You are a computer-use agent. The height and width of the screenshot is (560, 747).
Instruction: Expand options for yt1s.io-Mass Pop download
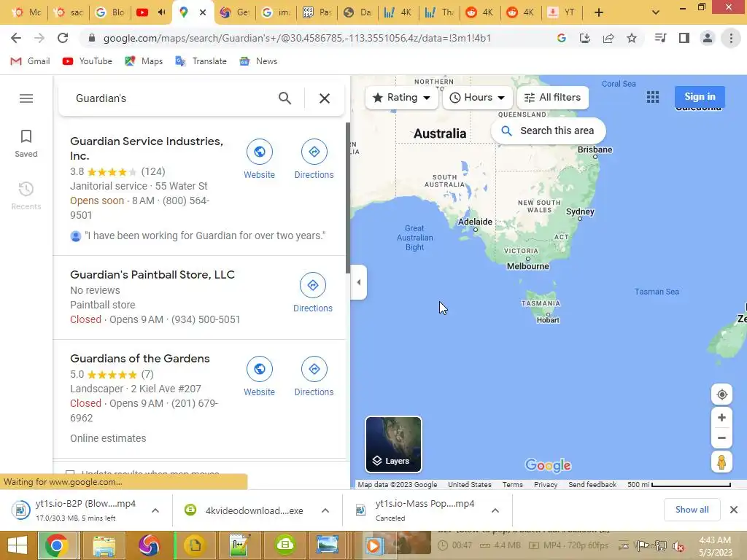(x=495, y=510)
